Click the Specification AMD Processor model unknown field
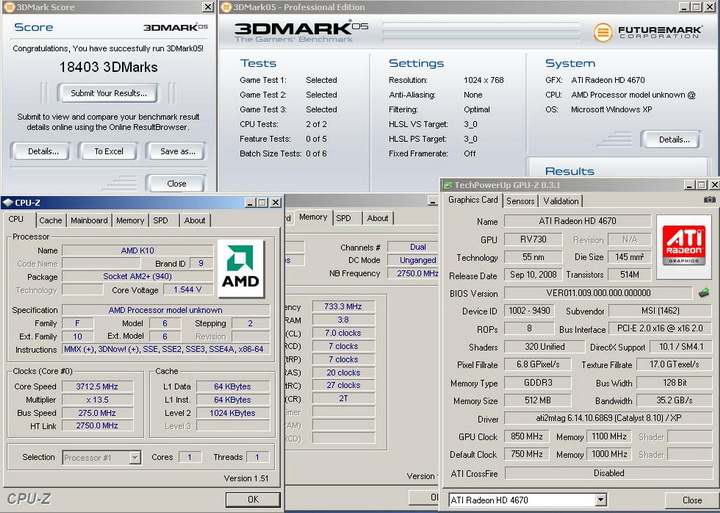 (x=166, y=310)
